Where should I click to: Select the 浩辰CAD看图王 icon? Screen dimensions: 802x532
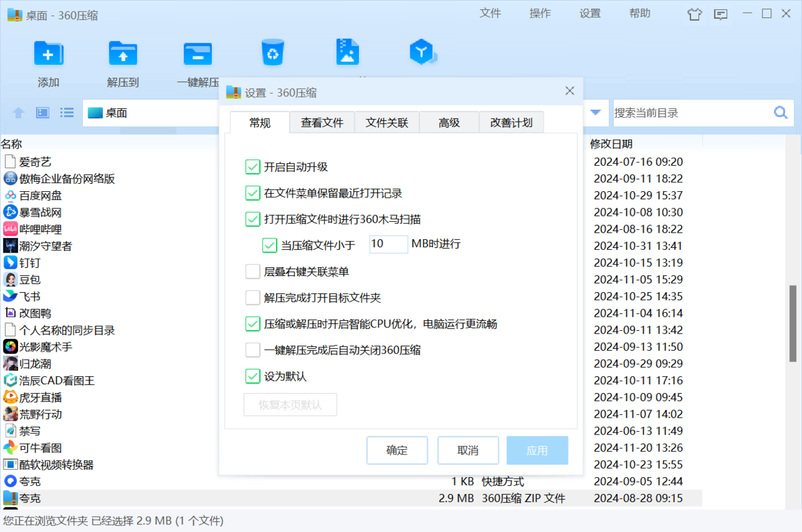tap(10, 380)
